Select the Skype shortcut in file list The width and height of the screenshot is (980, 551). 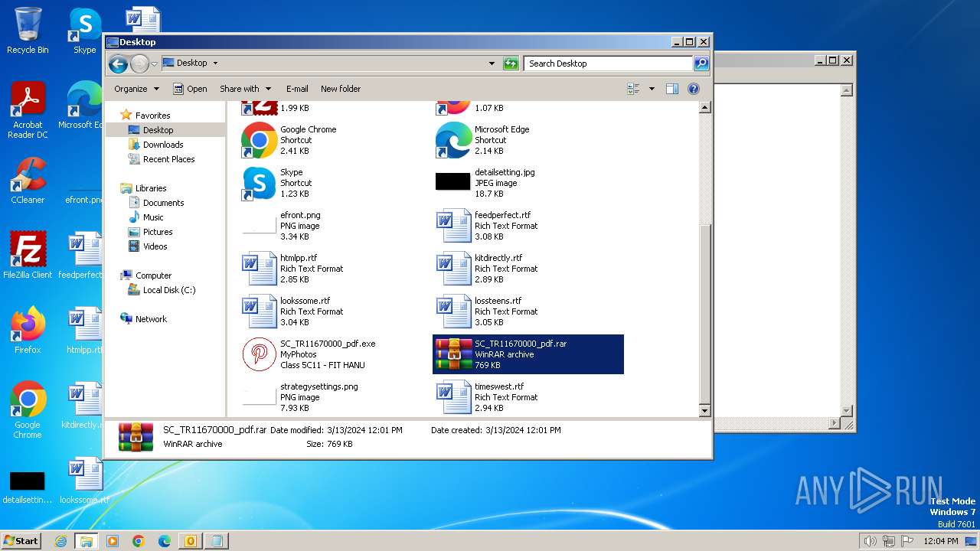[x=259, y=183]
